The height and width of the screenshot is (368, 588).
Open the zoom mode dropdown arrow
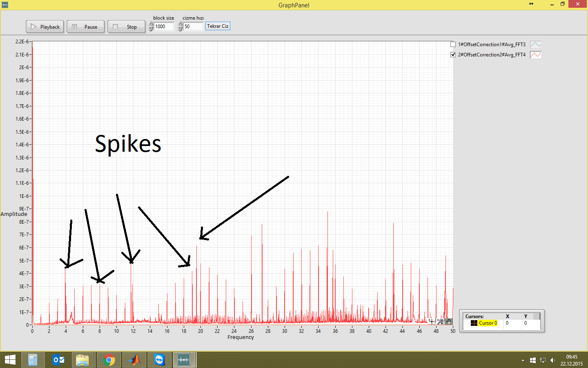(x=442, y=323)
